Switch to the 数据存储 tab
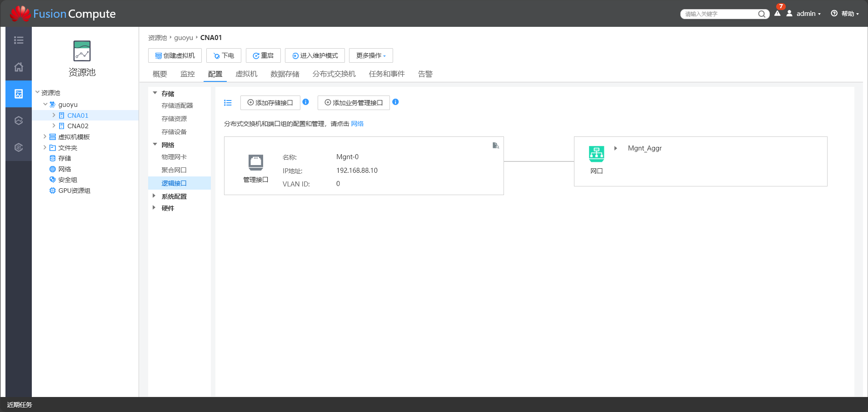 pos(285,74)
